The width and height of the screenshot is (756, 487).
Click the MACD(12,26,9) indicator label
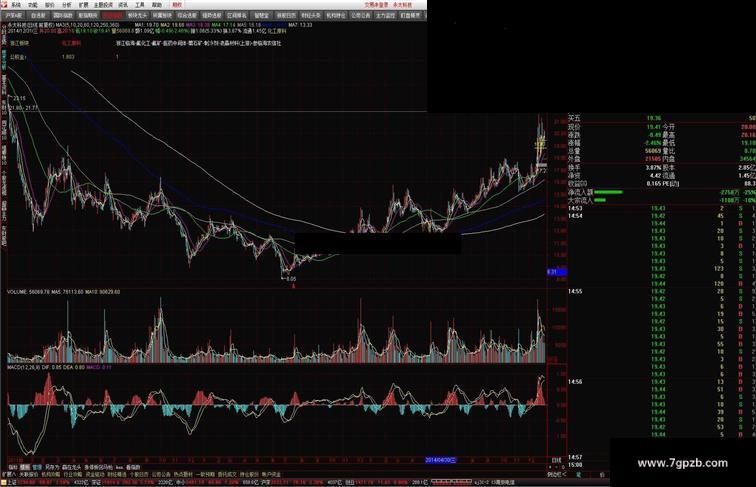[24, 367]
